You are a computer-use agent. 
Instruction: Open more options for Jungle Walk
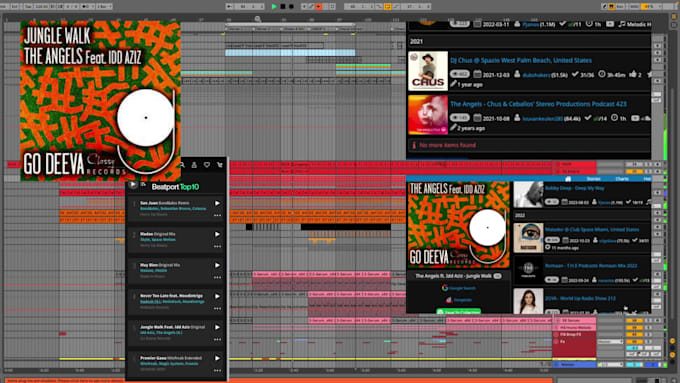pos(217,339)
